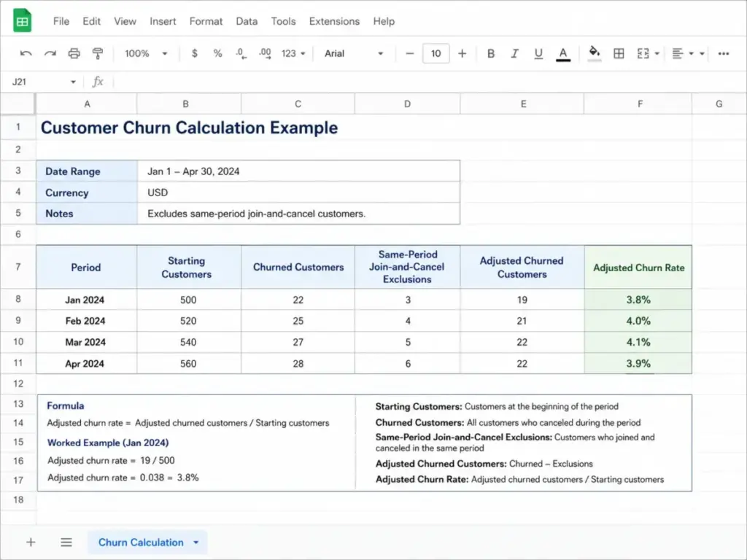Redo the last action

[50, 53]
